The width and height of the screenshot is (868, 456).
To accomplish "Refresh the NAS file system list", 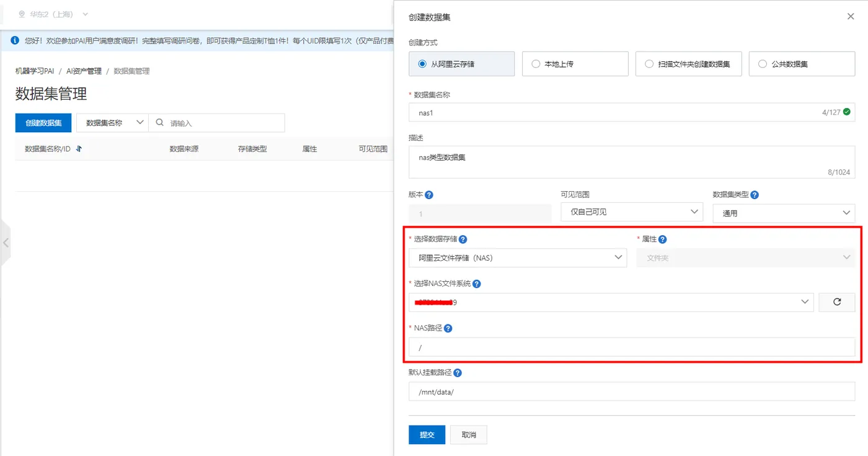I will [x=836, y=302].
